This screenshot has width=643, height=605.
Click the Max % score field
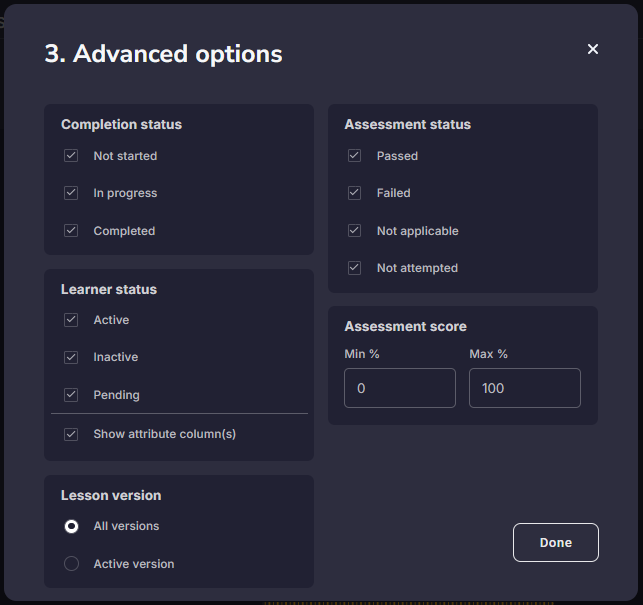pos(524,388)
